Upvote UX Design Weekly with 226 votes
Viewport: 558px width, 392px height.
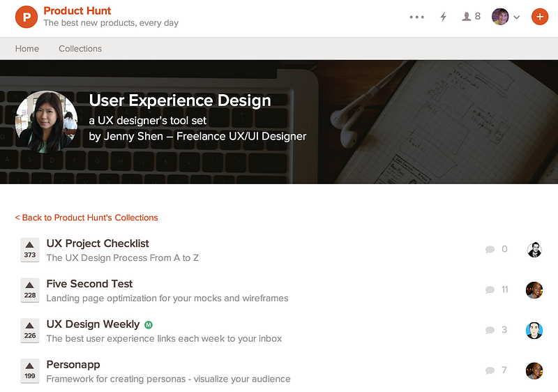click(x=30, y=331)
